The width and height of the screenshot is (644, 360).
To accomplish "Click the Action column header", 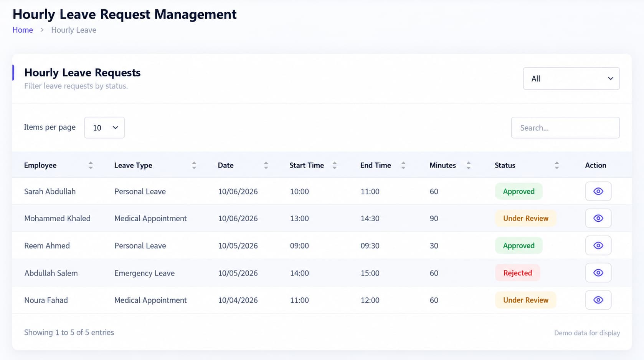I will [596, 165].
